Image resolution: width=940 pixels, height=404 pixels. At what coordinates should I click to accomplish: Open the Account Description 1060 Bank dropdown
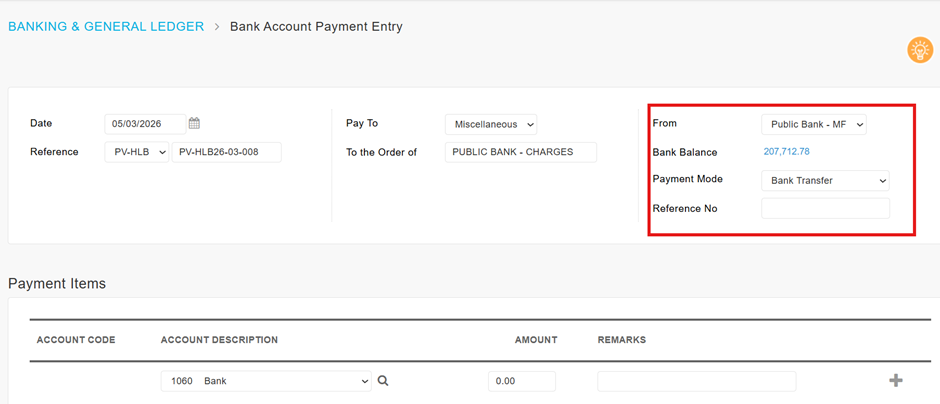pyautogui.click(x=265, y=381)
